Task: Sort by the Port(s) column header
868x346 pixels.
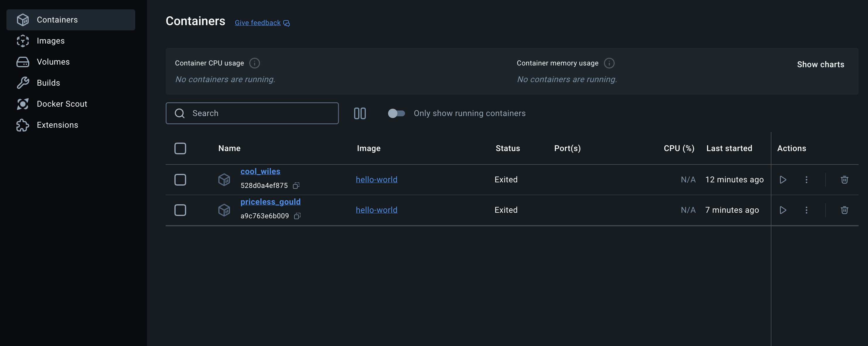Action: tap(567, 148)
